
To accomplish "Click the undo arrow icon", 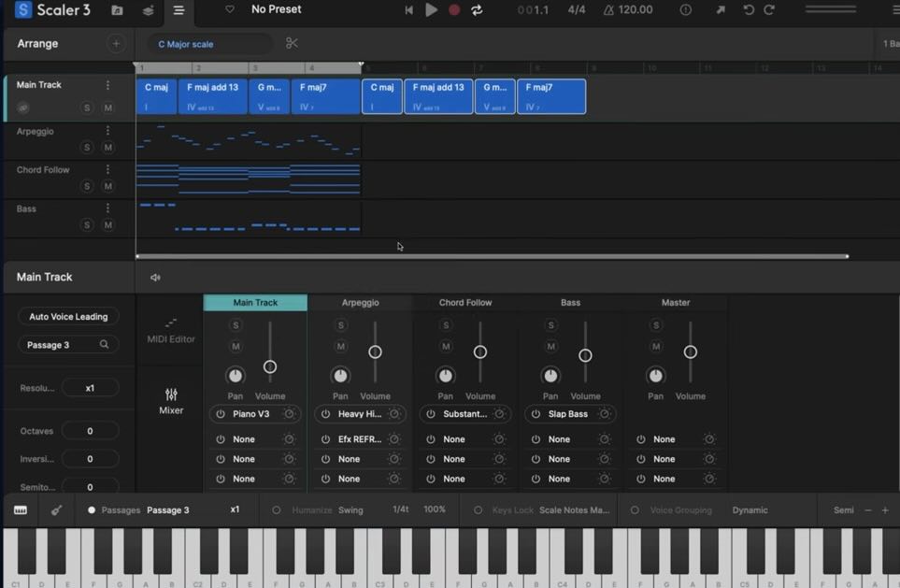I will click(749, 10).
